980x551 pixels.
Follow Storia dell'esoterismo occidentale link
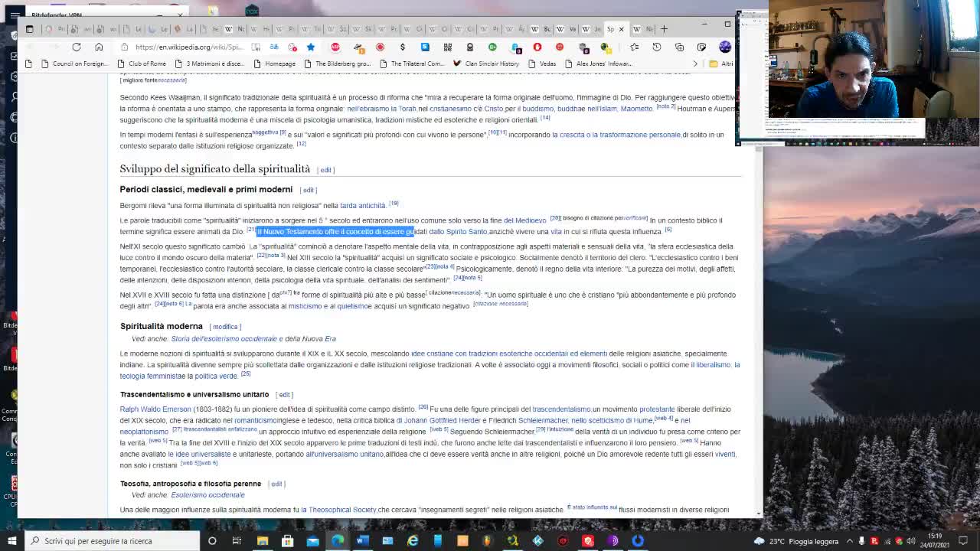pos(224,339)
